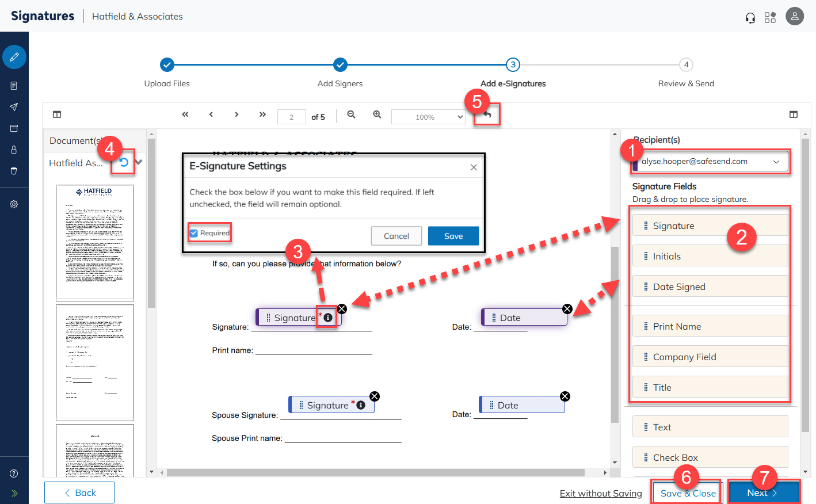Click the reset icon beside Hatfield As...
Screen dimensions: 816x504
pos(124,162)
